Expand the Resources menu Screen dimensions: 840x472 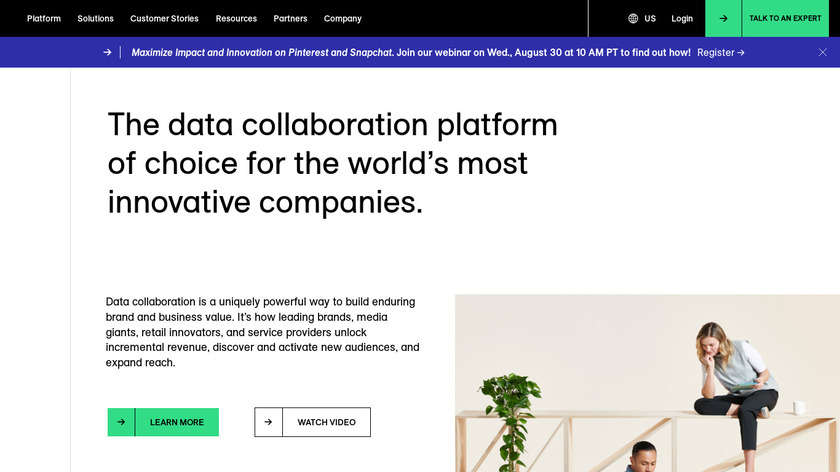[x=236, y=18]
